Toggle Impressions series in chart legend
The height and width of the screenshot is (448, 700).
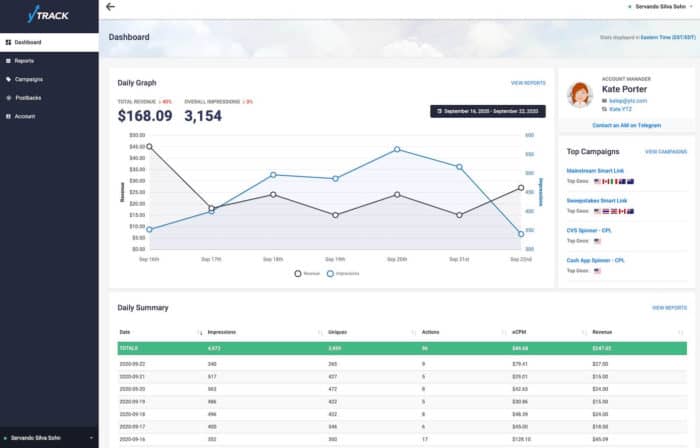[343, 274]
